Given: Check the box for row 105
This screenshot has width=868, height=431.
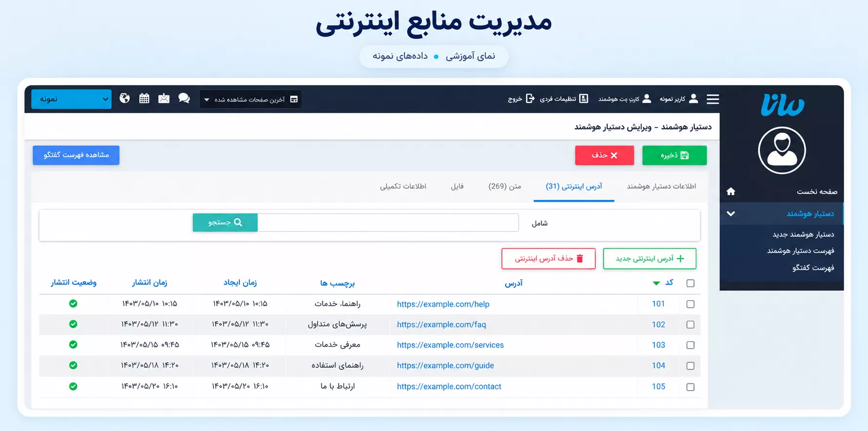Looking at the screenshot, I should (x=690, y=387).
